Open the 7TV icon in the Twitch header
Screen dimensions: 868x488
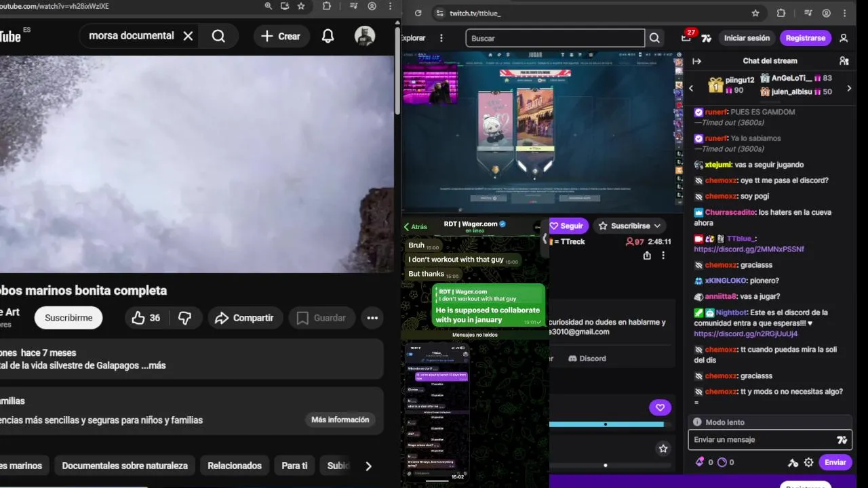707,38
